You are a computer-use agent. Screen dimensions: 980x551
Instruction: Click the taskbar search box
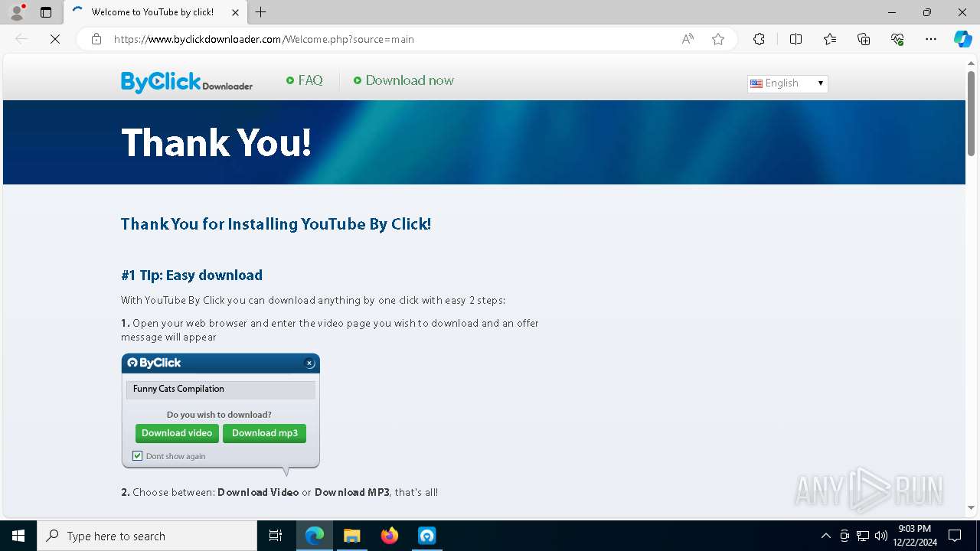147,536
